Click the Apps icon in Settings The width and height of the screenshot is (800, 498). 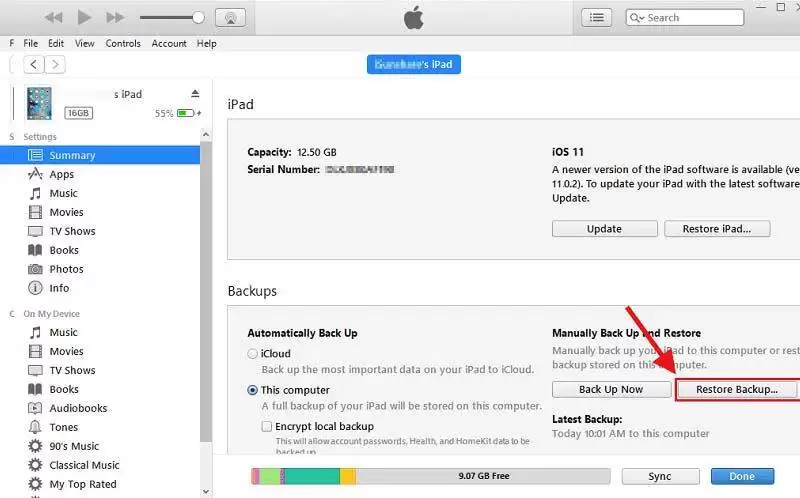pos(35,174)
